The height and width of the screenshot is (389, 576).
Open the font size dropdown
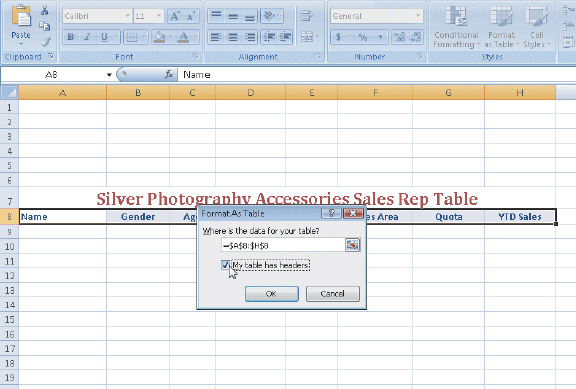[159, 16]
